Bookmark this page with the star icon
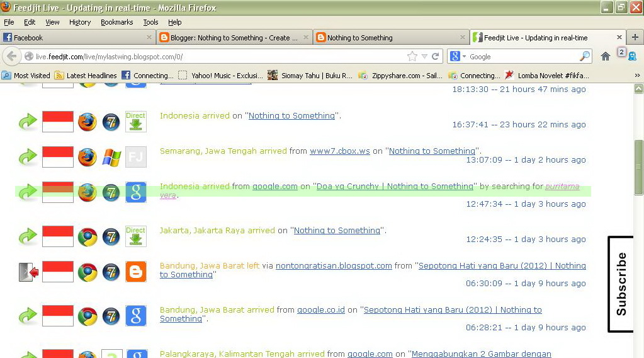 tap(412, 56)
